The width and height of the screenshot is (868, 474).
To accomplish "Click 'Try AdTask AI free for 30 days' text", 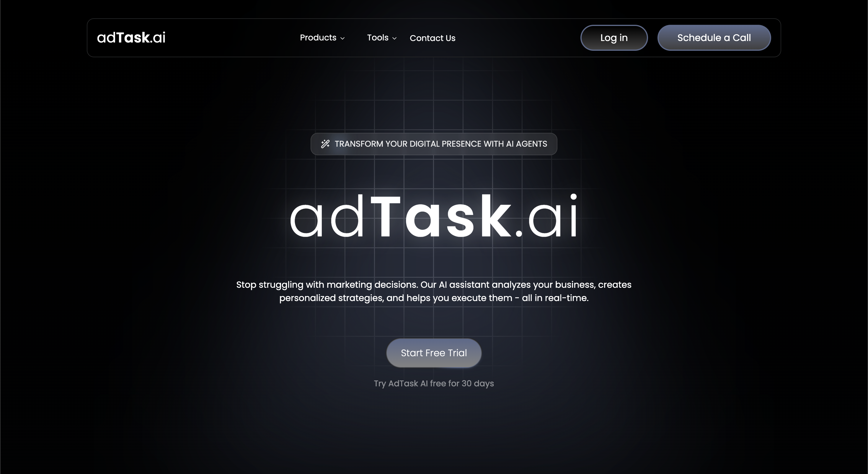I will coord(434,383).
